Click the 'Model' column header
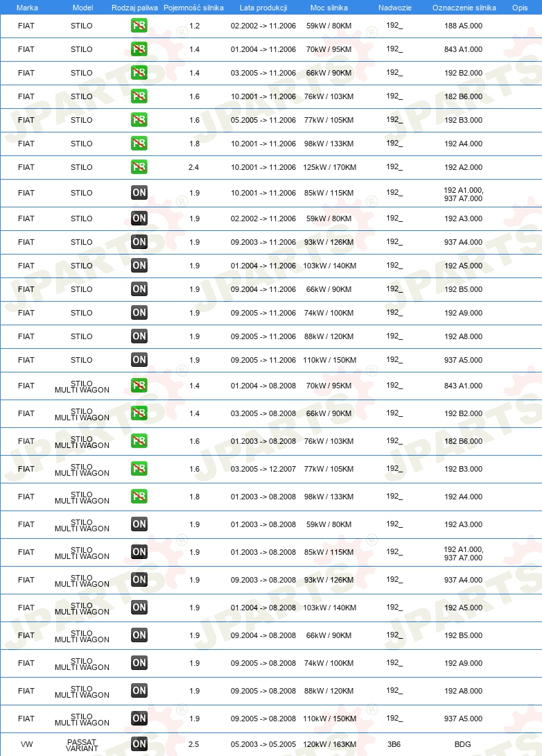This screenshot has height=756, width=542. (x=83, y=8)
